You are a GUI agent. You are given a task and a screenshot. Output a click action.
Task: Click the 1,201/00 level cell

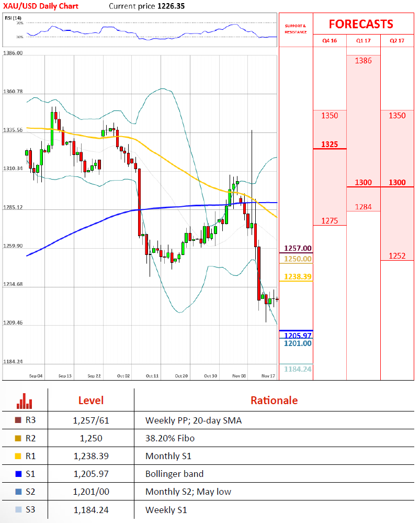[x=91, y=492]
